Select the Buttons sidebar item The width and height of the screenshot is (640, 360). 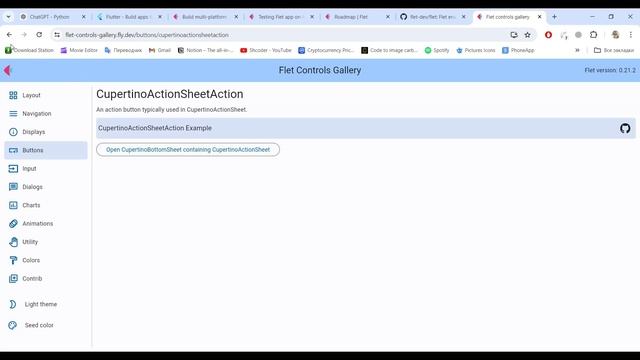46,150
